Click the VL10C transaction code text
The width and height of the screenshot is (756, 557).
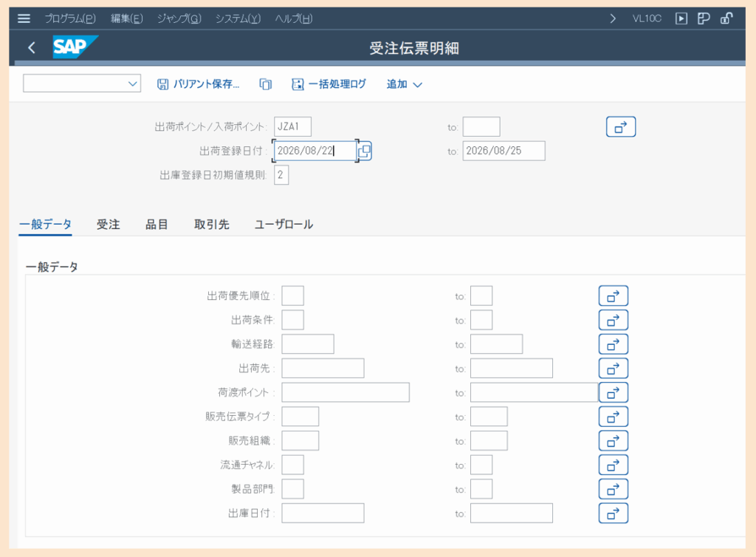point(647,18)
